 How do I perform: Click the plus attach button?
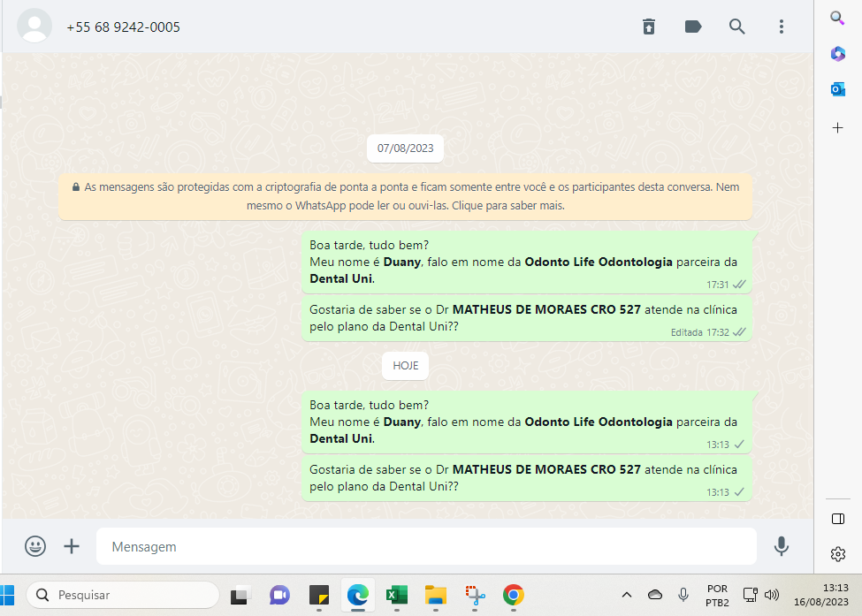pyautogui.click(x=72, y=546)
